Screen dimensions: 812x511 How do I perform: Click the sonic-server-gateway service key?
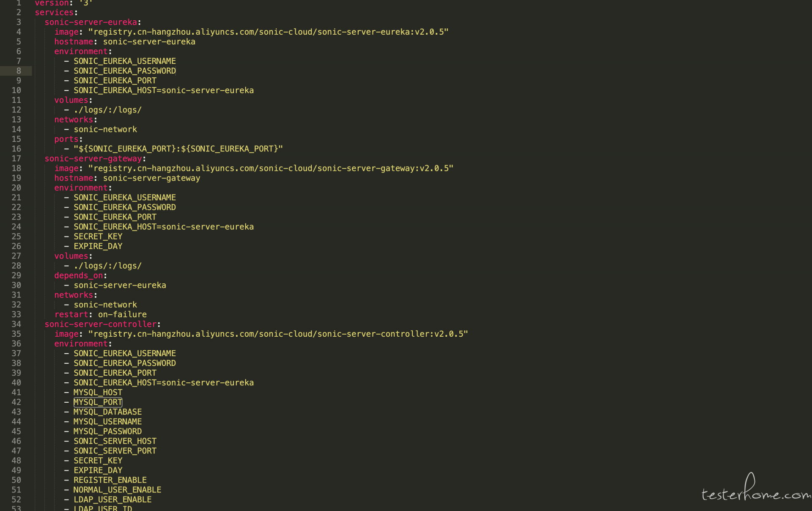(x=93, y=159)
